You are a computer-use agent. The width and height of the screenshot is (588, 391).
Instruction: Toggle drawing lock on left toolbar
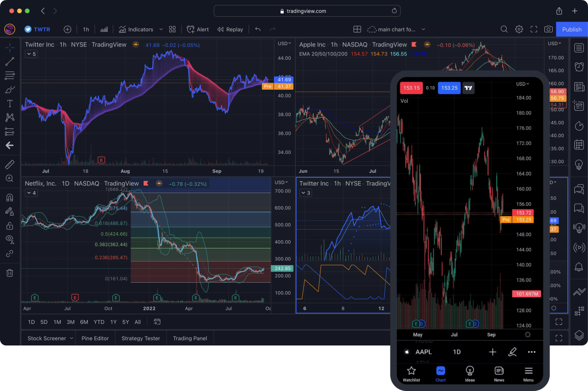10,225
